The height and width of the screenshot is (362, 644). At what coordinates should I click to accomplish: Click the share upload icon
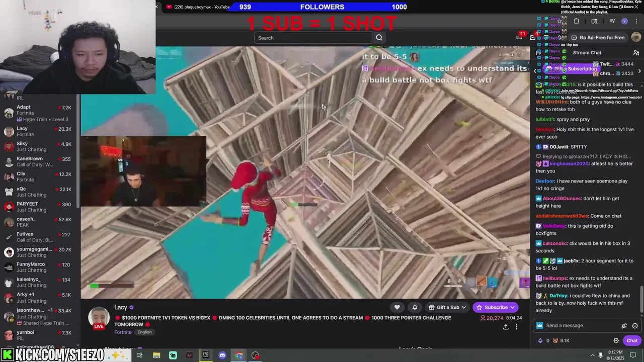(506, 327)
